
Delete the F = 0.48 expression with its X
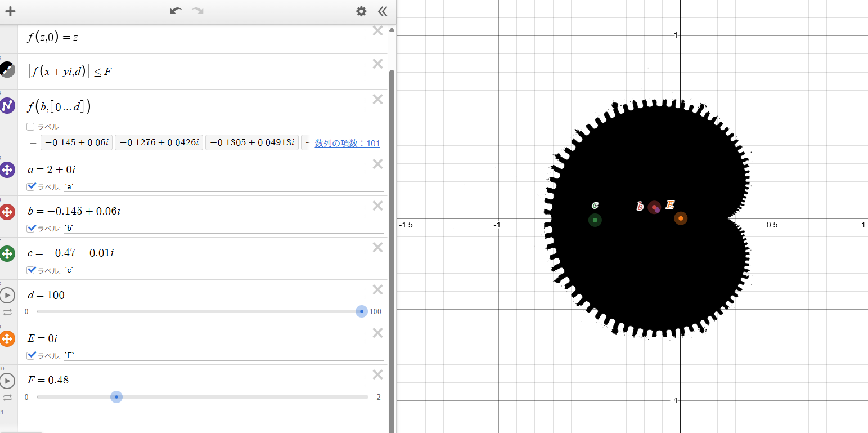(377, 374)
